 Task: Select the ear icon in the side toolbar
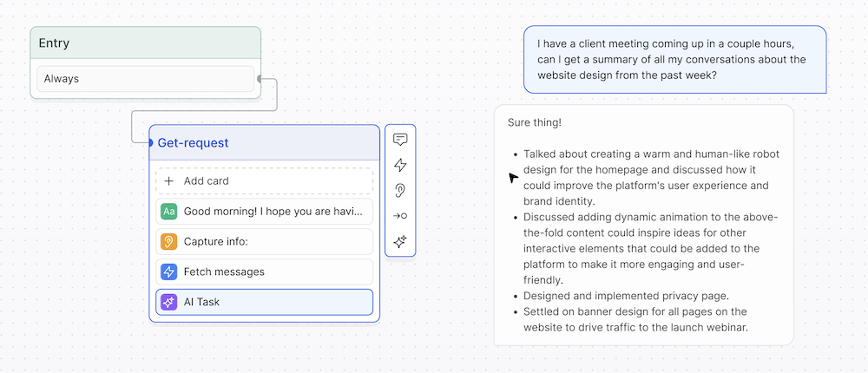tap(400, 190)
